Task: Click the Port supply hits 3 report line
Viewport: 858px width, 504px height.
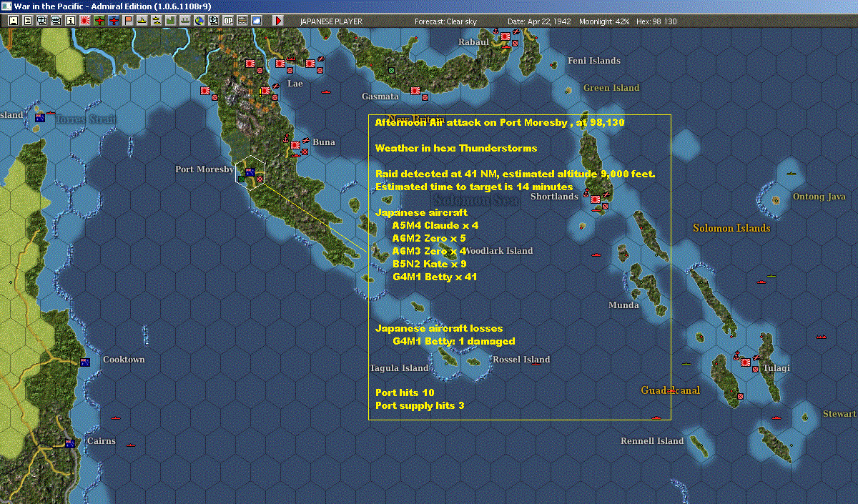Action: coord(420,405)
